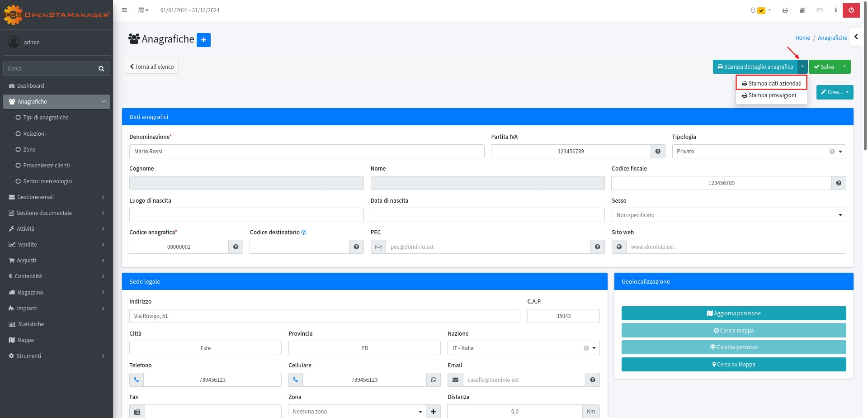Click into the Denominazione input field

coord(307,152)
